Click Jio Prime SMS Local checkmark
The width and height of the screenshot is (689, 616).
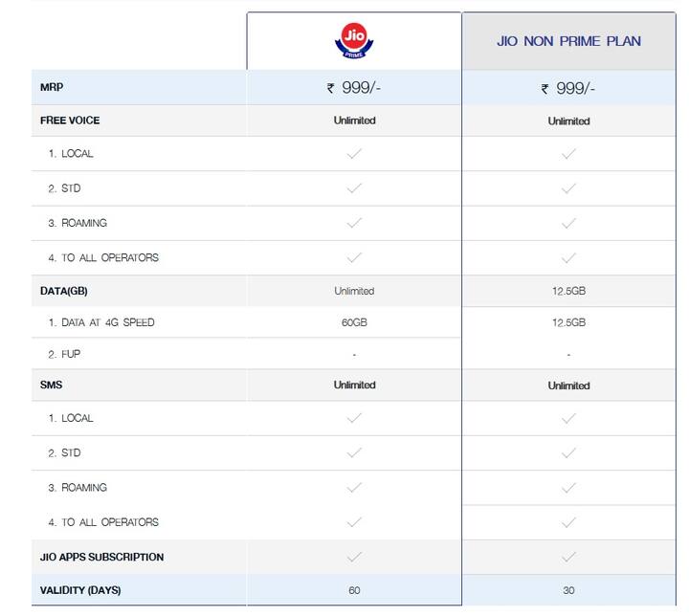pyautogui.click(x=354, y=418)
